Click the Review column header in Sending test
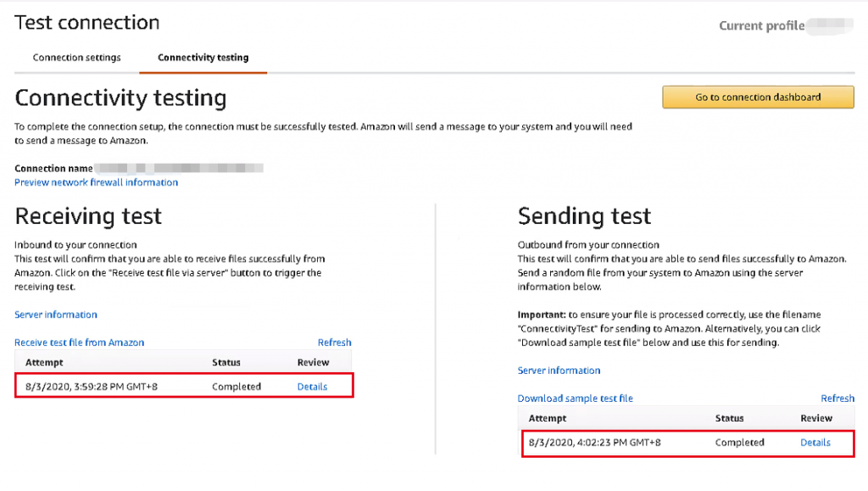Image resolution: width=868 pixels, height=491 pixels. pyautogui.click(x=816, y=418)
